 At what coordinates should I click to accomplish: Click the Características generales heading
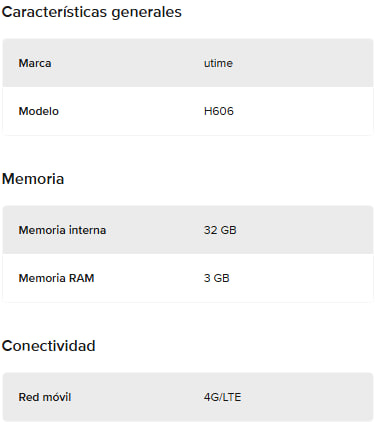coord(92,12)
